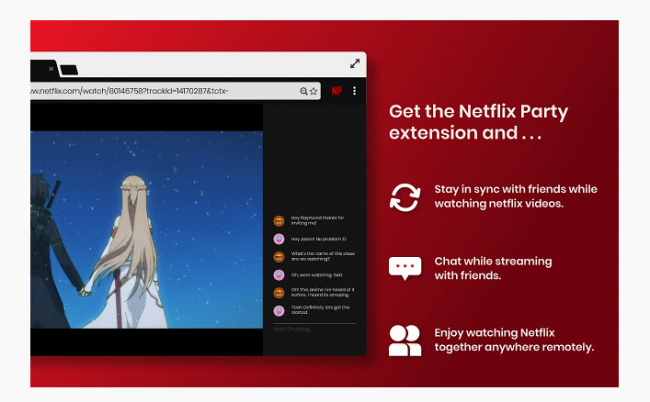
Task: Click the NP Netflix Party extension icon
Action: click(337, 90)
